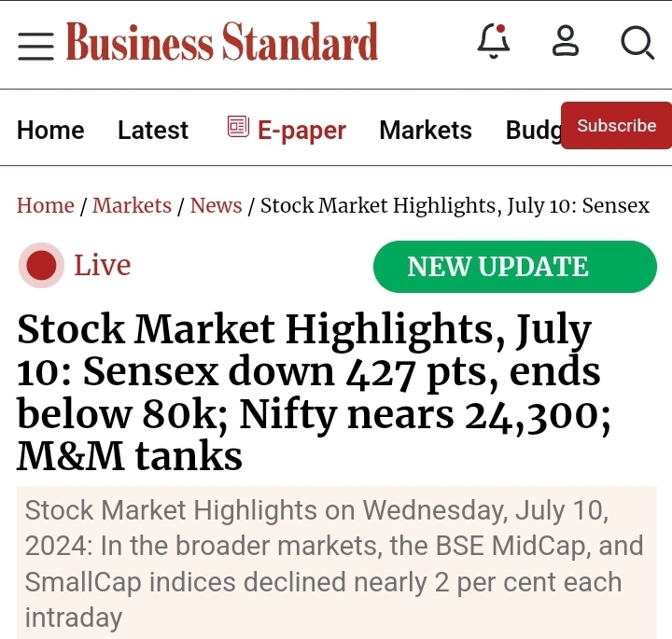Tap the red Live indicator dot
Viewport: 672px width, 639px height.
(41, 266)
